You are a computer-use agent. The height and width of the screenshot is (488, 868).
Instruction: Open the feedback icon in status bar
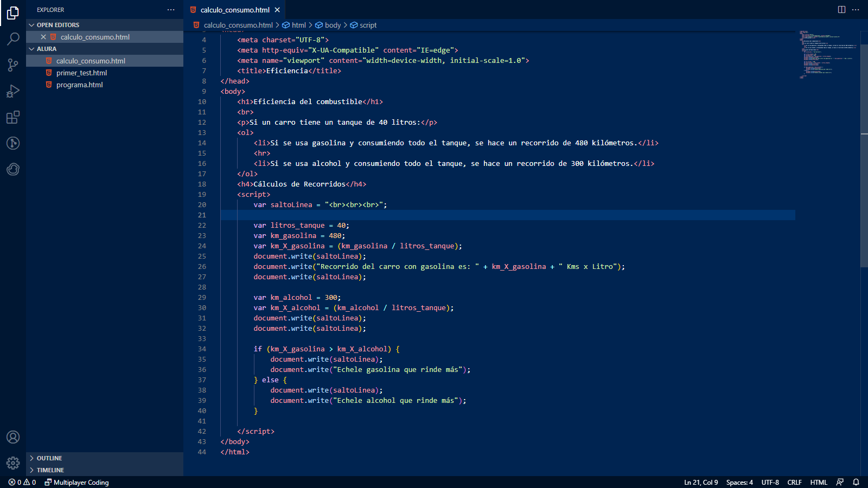(840, 482)
